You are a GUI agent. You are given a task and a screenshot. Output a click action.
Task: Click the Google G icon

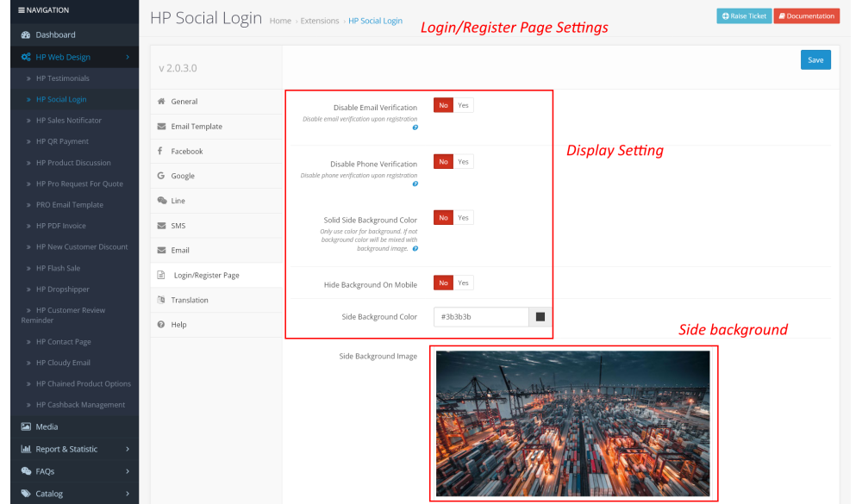160,176
